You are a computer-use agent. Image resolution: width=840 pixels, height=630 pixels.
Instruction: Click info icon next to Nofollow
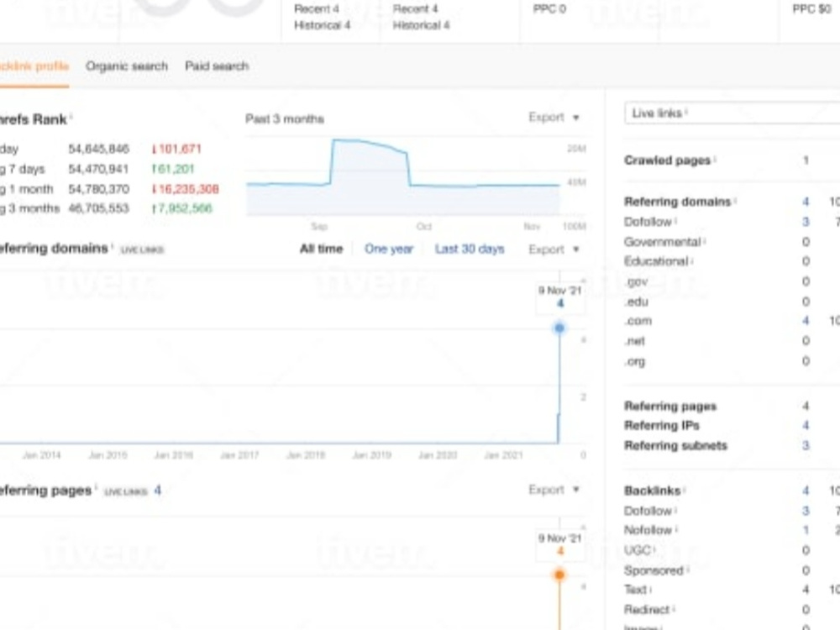point(676,528)
